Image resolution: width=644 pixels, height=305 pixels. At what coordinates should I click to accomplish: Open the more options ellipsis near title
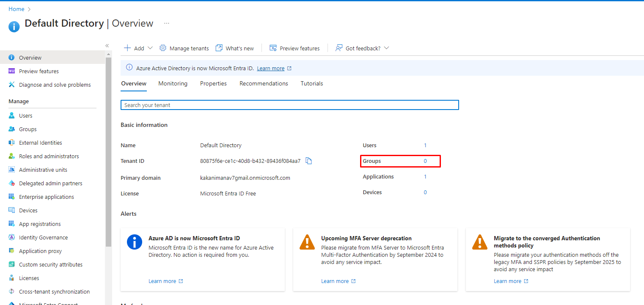pyautogui.click(x=167, y=23)
